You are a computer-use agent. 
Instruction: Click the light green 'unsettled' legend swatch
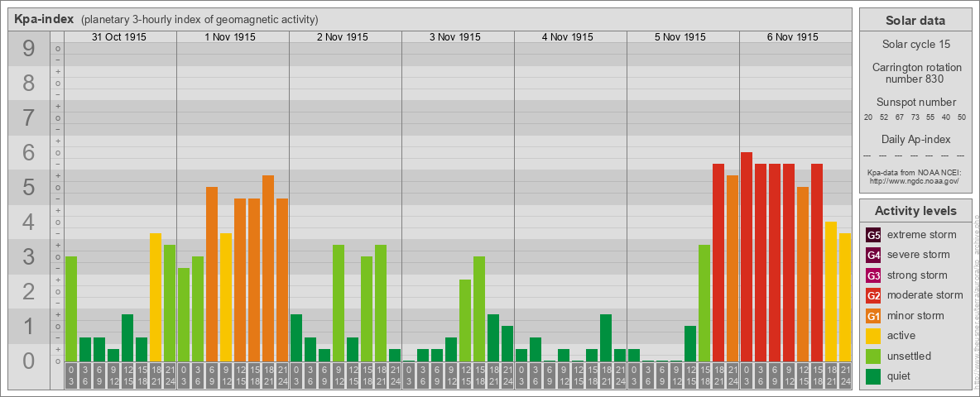[x=874, y=356]
